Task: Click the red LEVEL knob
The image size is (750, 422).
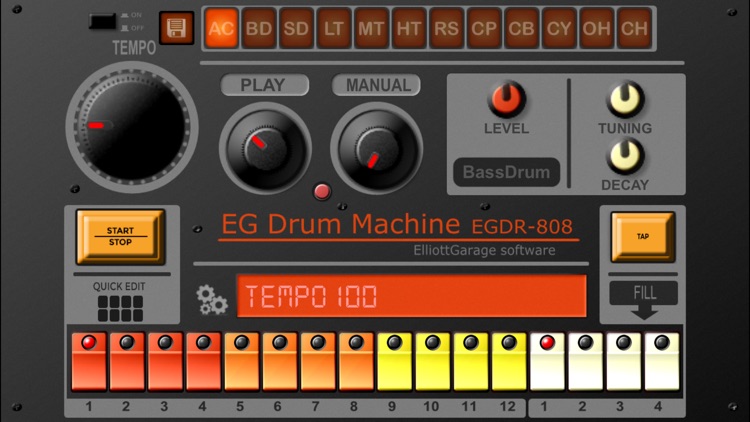Action: coord(506,99)
